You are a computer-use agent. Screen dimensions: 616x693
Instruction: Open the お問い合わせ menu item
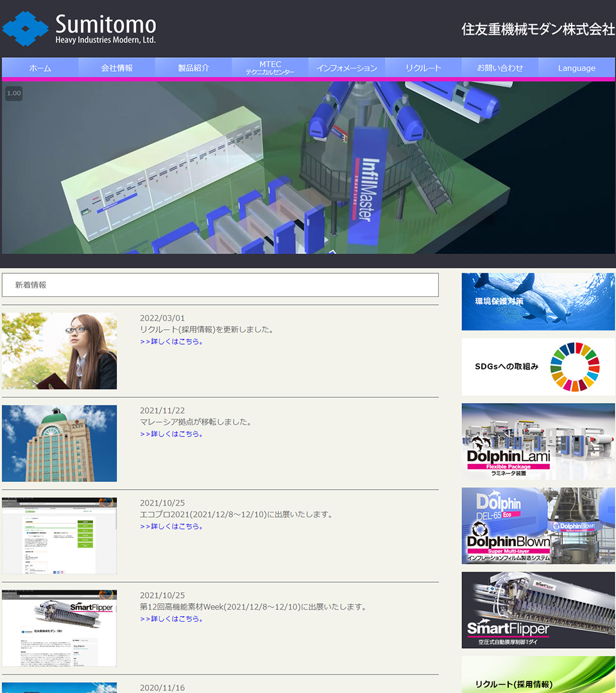click(500, 68)
